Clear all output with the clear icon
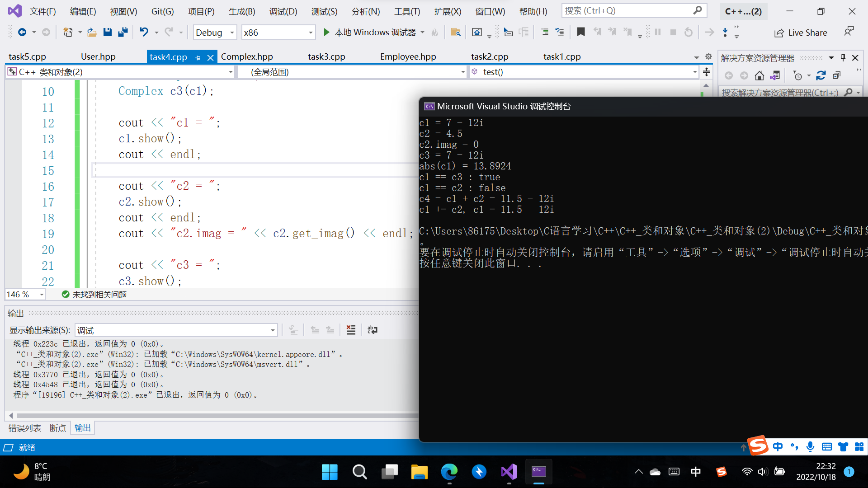 (351, 330)
